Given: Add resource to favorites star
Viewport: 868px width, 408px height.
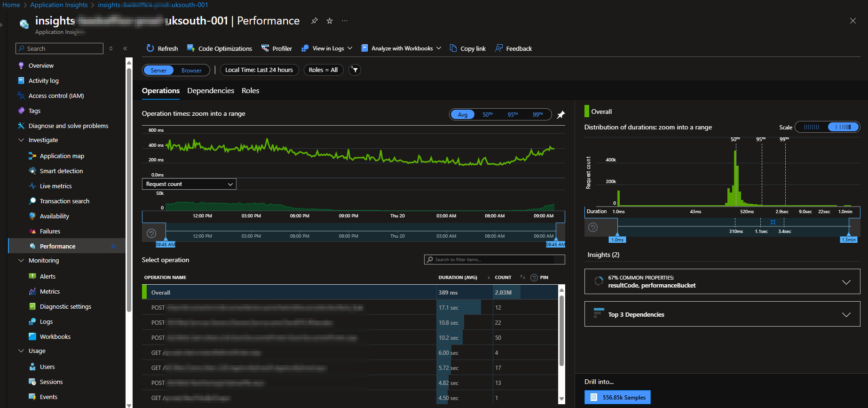Looking at the screenshot, I should [330, 21].
